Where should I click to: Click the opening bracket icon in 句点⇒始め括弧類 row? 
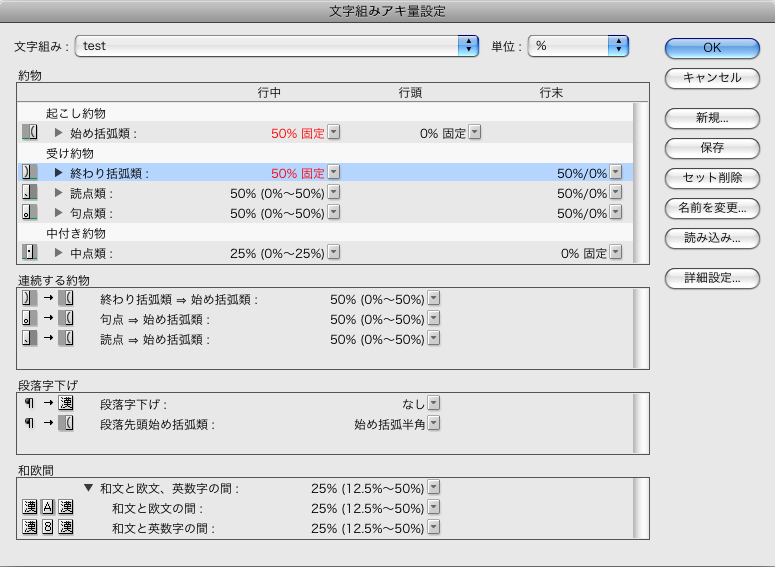[66, 318]
